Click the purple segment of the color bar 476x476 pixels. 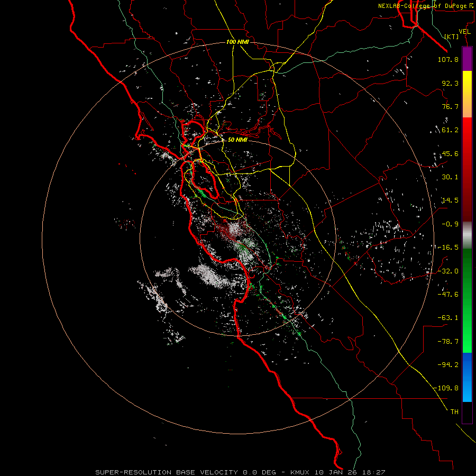(467, 59)
